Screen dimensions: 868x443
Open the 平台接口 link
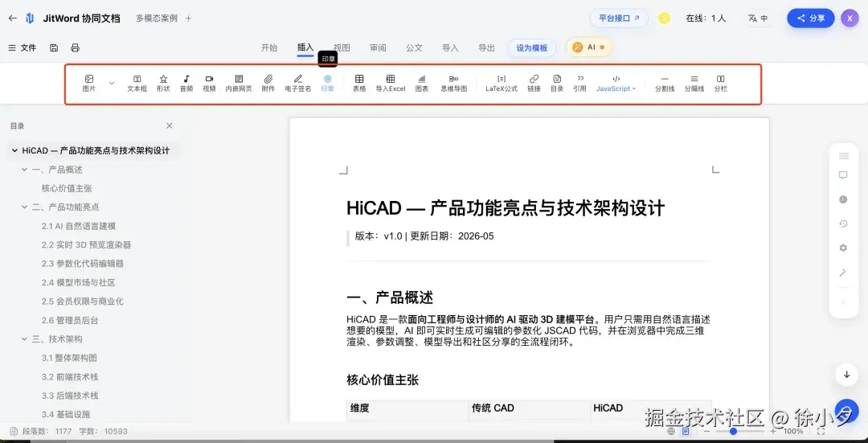[619, 18]
